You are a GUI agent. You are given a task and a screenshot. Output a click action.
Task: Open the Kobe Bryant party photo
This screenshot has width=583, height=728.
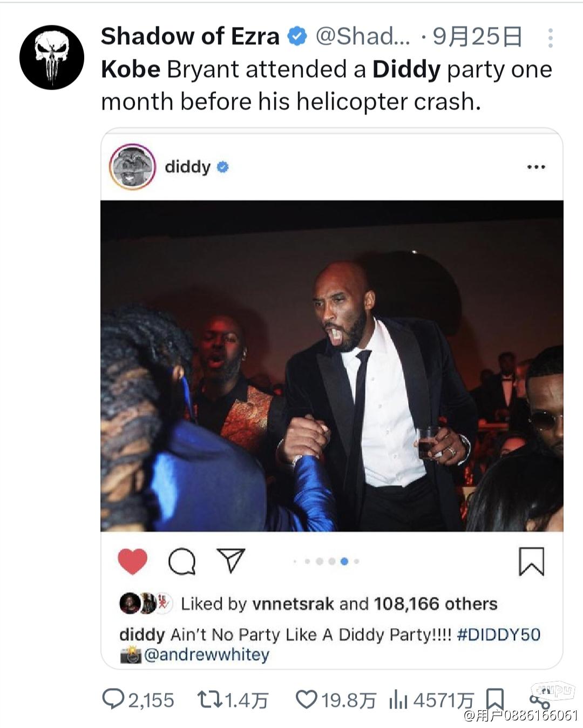tap(332, 366)
